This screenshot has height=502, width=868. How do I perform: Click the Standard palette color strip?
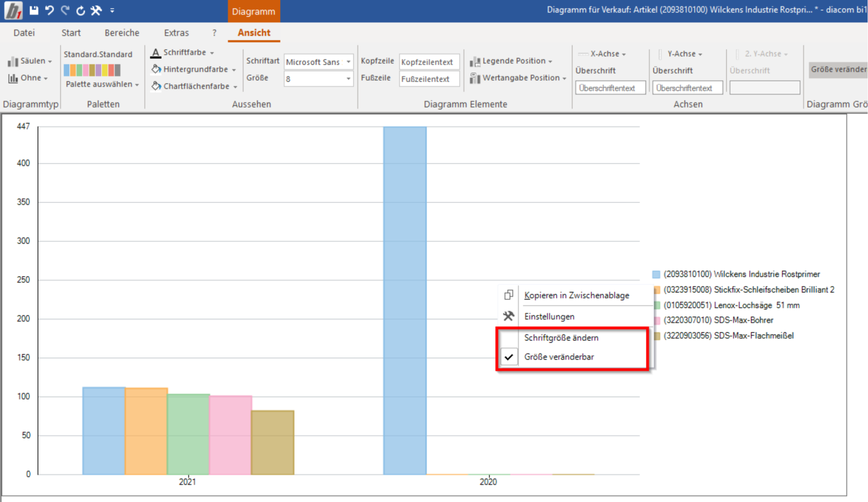[x=92, y=70]
